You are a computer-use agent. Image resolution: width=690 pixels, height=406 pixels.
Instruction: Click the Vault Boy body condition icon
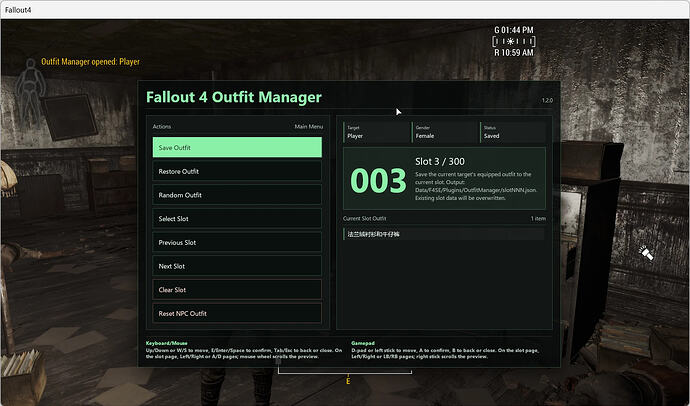[x=30, y=90]
